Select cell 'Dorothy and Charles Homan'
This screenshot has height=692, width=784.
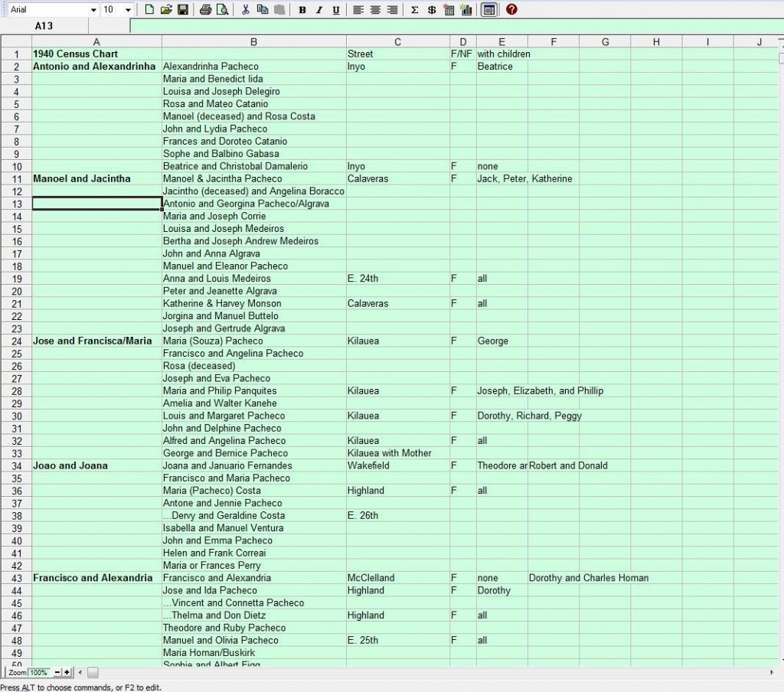click(589, 578)
